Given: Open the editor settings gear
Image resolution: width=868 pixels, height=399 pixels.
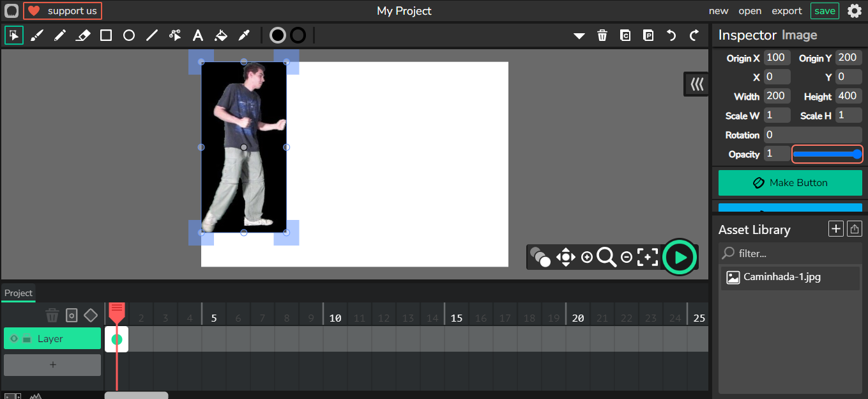Looking at the screenshot, I should (x=854, y=11).
